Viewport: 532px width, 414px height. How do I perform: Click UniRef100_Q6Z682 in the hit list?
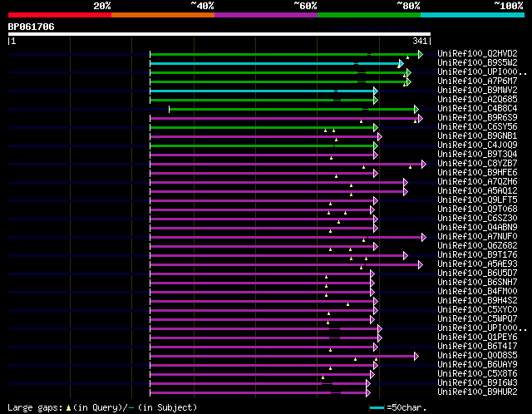pyautogui.click(x=477, y=246)
